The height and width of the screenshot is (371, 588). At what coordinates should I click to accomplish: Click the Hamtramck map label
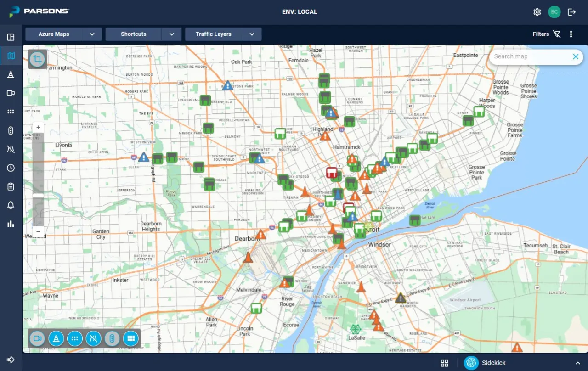[x=346, y=147]
